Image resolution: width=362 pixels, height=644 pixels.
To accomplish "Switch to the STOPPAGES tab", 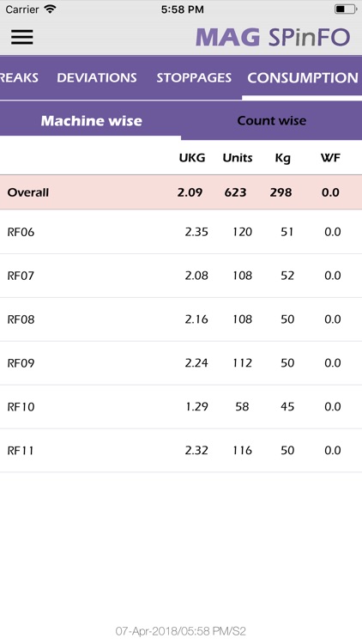I will (x=194, y=77).
